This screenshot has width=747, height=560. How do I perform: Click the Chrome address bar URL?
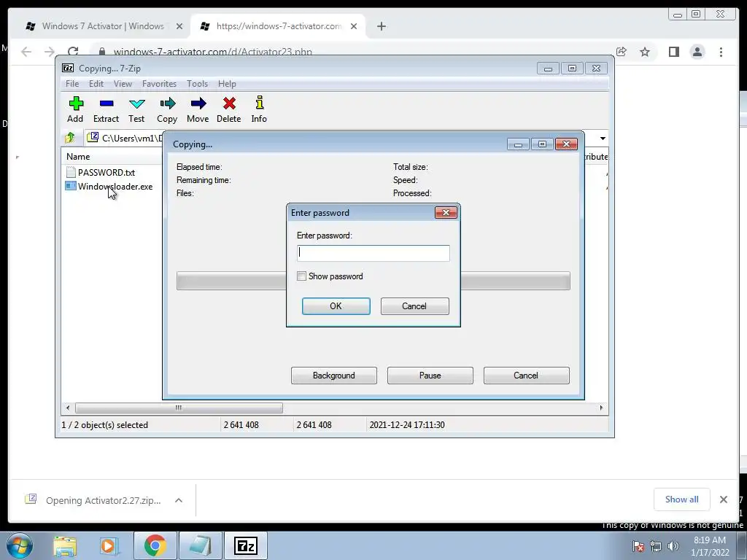point(212,52)
